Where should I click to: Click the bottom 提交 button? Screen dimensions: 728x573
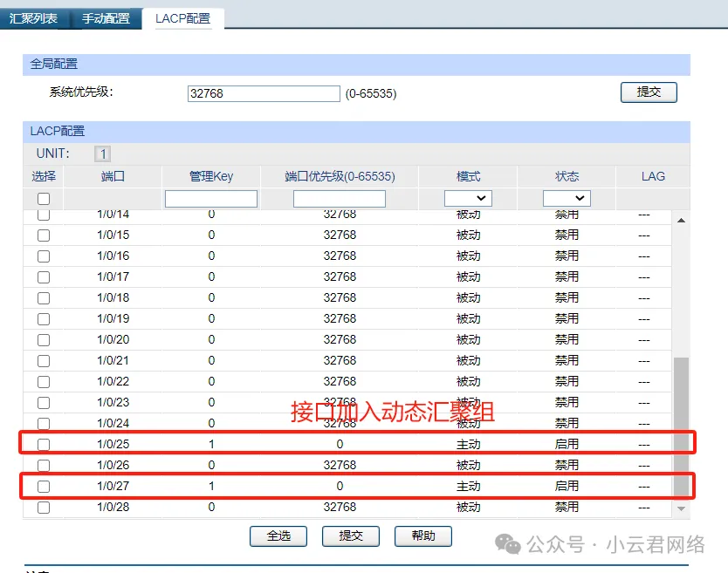coord(351,535)
